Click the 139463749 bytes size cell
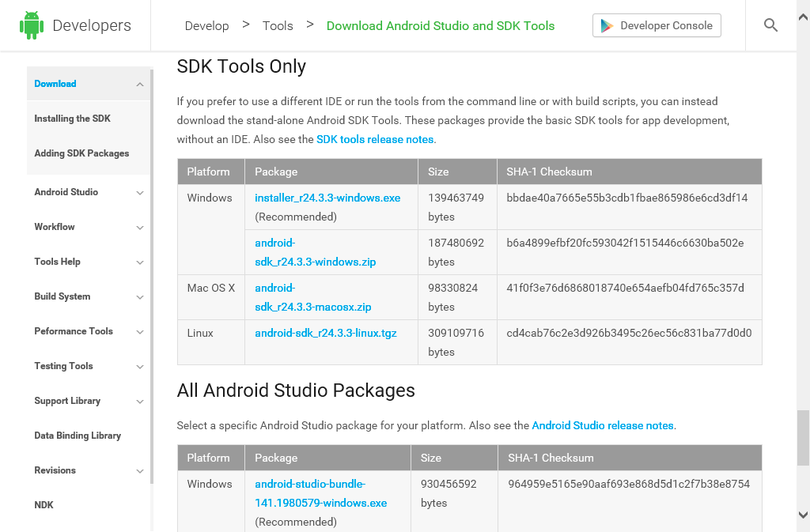 tap(457, 207)
